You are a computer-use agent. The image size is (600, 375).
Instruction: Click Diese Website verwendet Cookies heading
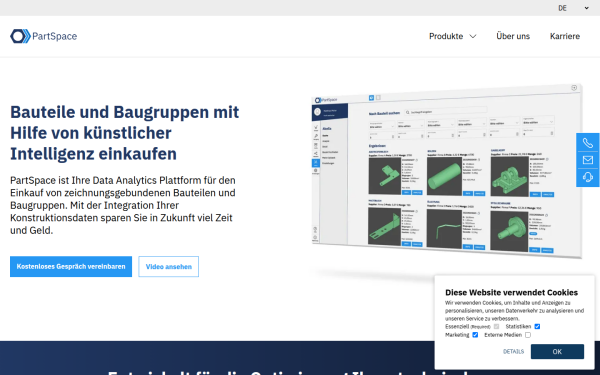511,292
